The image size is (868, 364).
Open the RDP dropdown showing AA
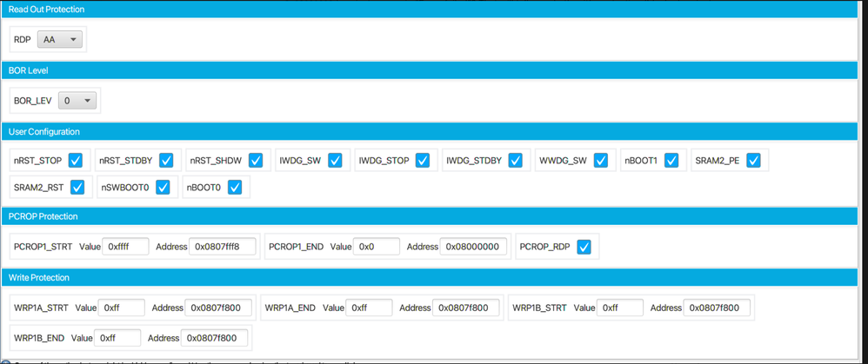coord(60,40)
